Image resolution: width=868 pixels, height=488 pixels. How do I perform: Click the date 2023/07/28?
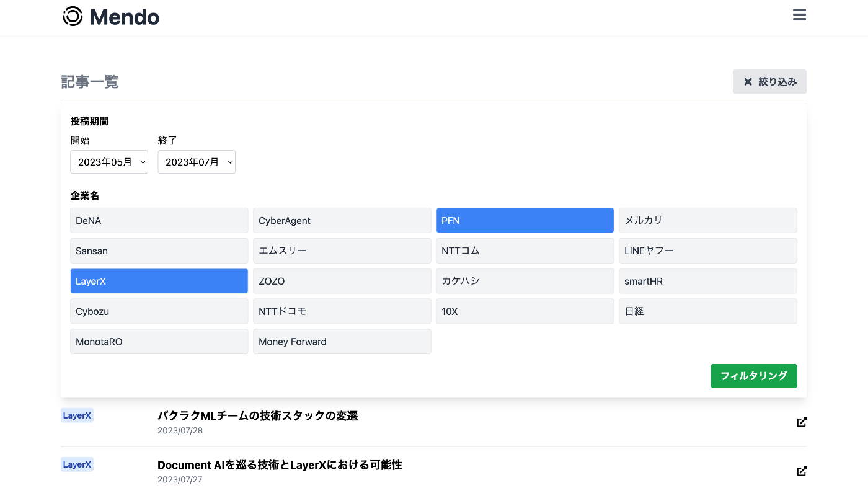tap(180, 430)
